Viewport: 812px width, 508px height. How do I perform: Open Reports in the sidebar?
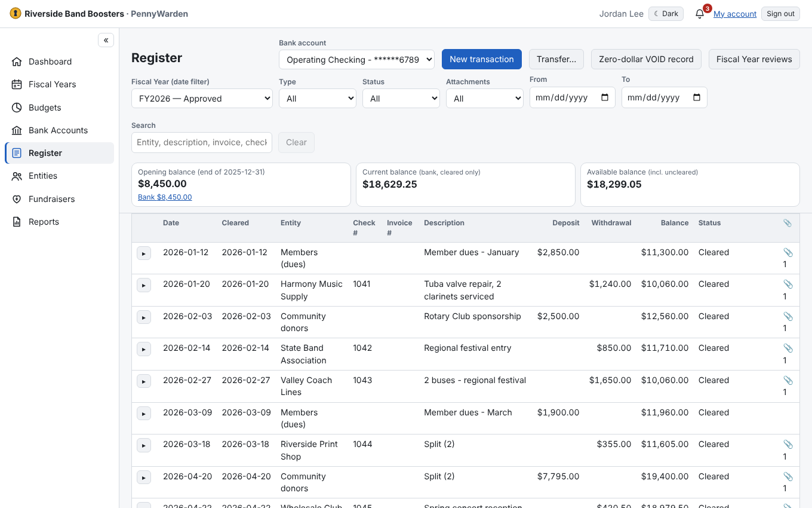coord(59,222)
